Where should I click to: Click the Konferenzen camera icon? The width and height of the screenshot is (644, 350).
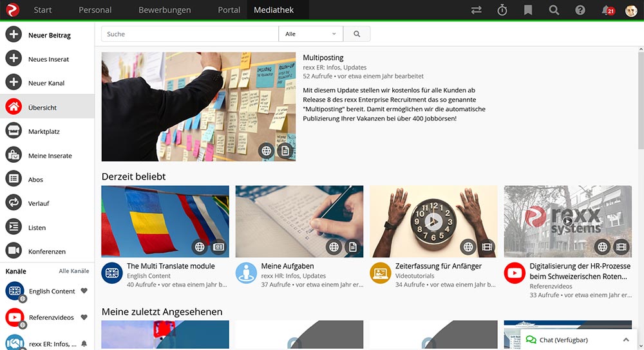(14, 251)
